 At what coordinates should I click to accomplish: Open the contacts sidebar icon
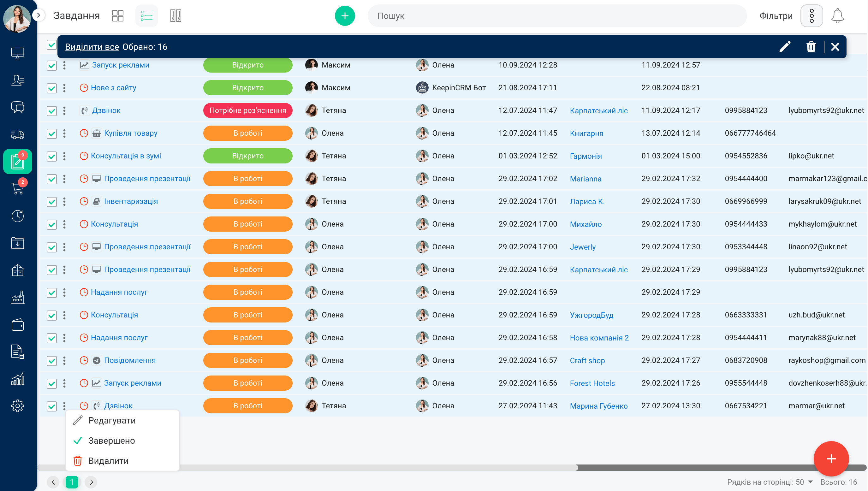[18, 80]
